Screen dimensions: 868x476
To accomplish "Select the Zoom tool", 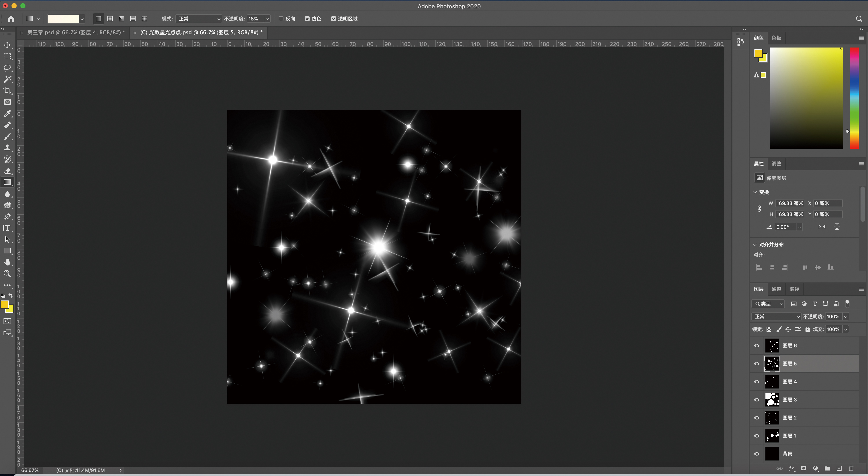I will pos(7,274).
